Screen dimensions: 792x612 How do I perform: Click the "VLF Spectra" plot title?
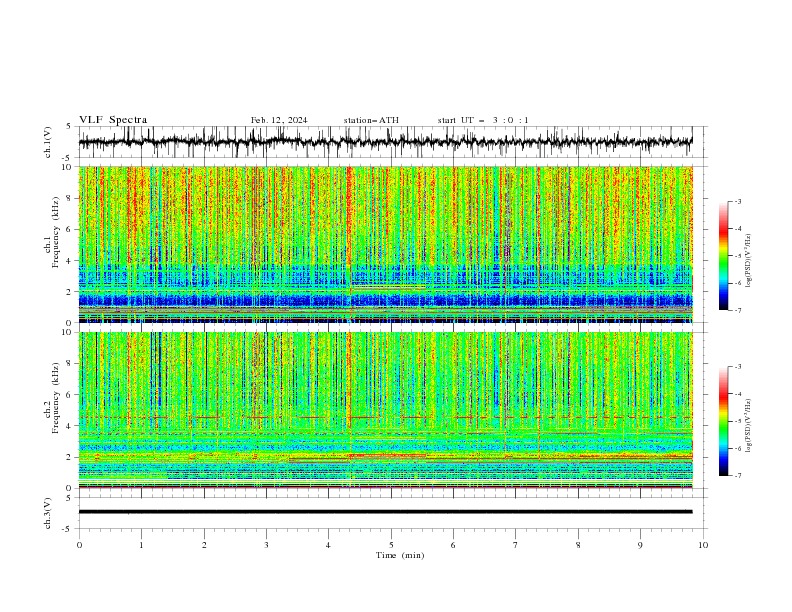[x=113, y=120]
